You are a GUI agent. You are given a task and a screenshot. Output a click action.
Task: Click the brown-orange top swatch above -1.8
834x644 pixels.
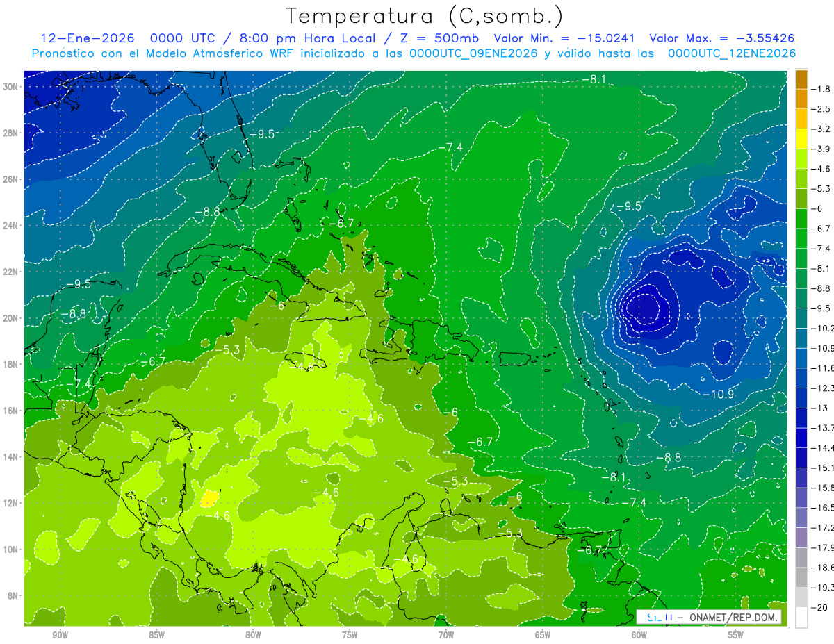pos(801,79)
